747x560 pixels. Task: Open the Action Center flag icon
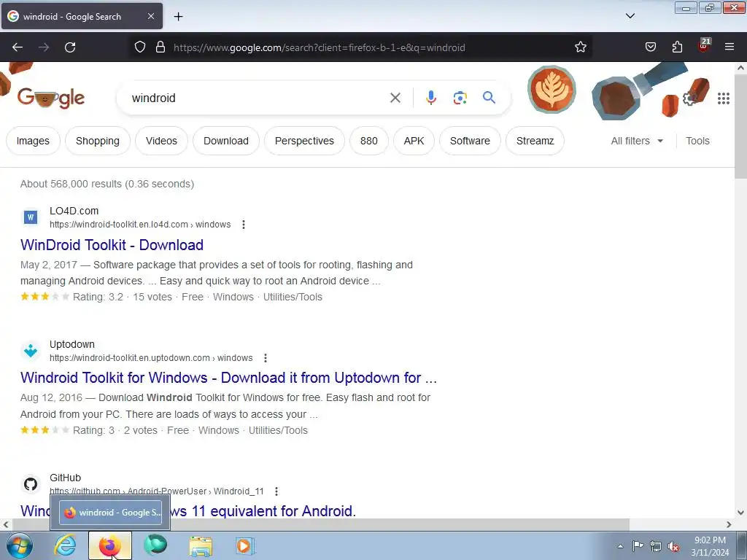tap(638, 546)
